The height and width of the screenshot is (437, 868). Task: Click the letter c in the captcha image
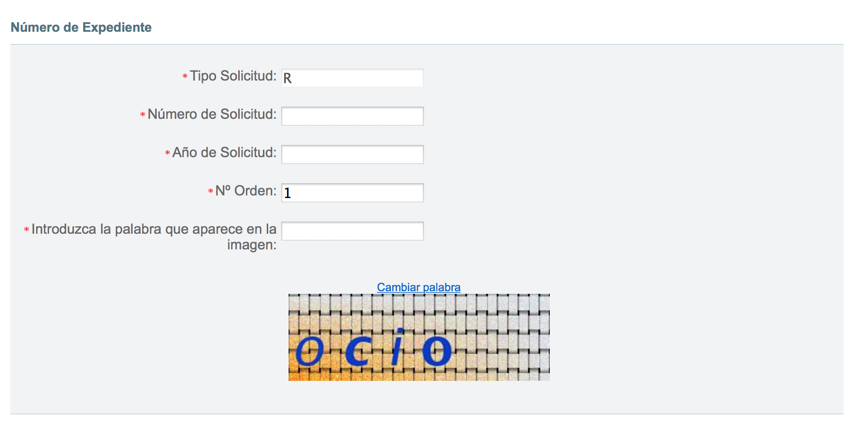tap(358, 351)
